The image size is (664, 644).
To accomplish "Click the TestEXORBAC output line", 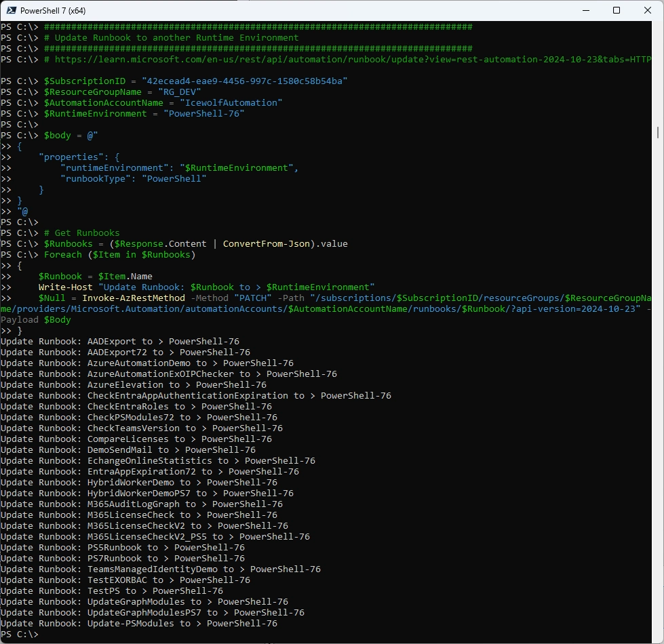I will [125, 580].
